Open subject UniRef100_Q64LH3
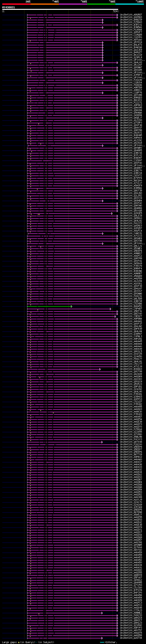146x644 pixels. point(131,63)
